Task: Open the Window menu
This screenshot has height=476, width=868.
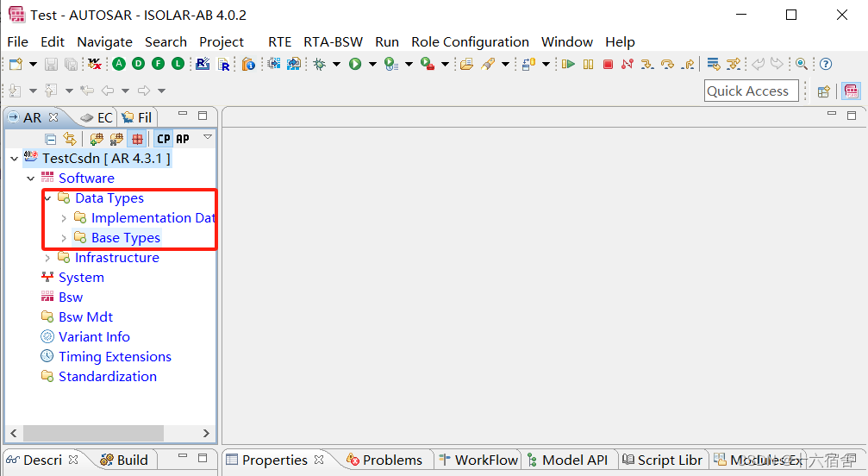Action: [x=567, y=42]
